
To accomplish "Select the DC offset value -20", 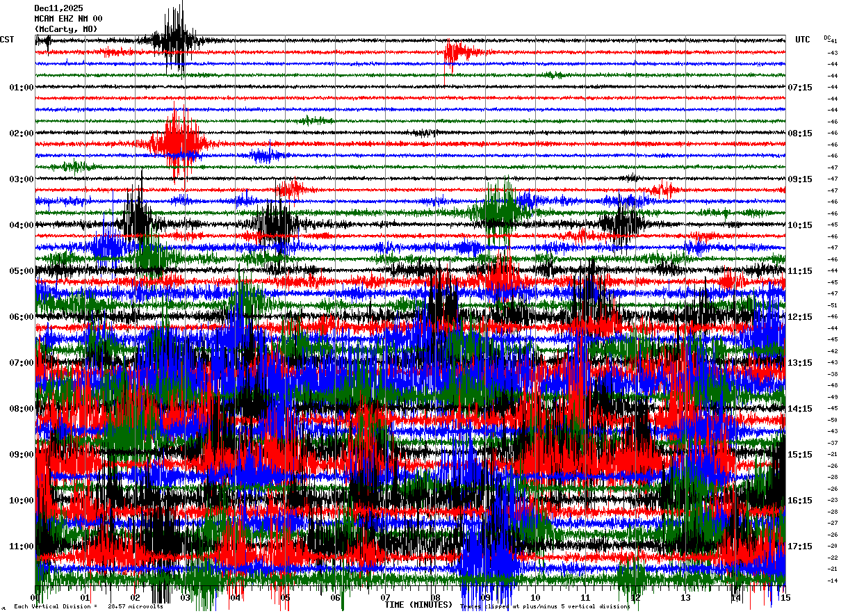I will pyautogui.click(x=832, y=546).
